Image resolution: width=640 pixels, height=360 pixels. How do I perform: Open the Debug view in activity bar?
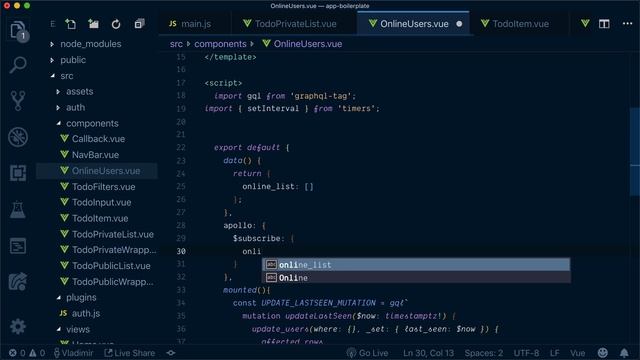[18, 137]
